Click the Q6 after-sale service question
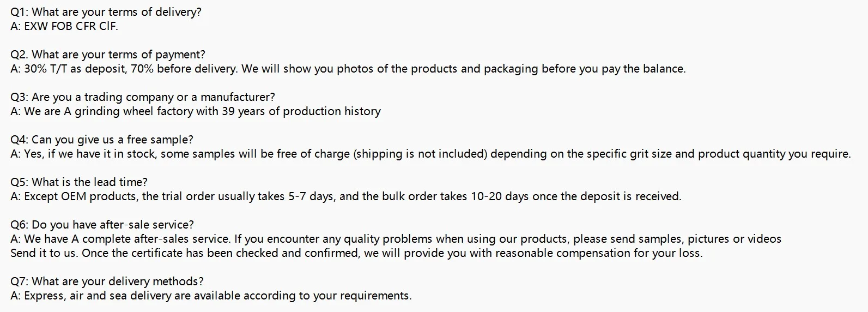This screenshot has height=312, width=868. point(102,225)
